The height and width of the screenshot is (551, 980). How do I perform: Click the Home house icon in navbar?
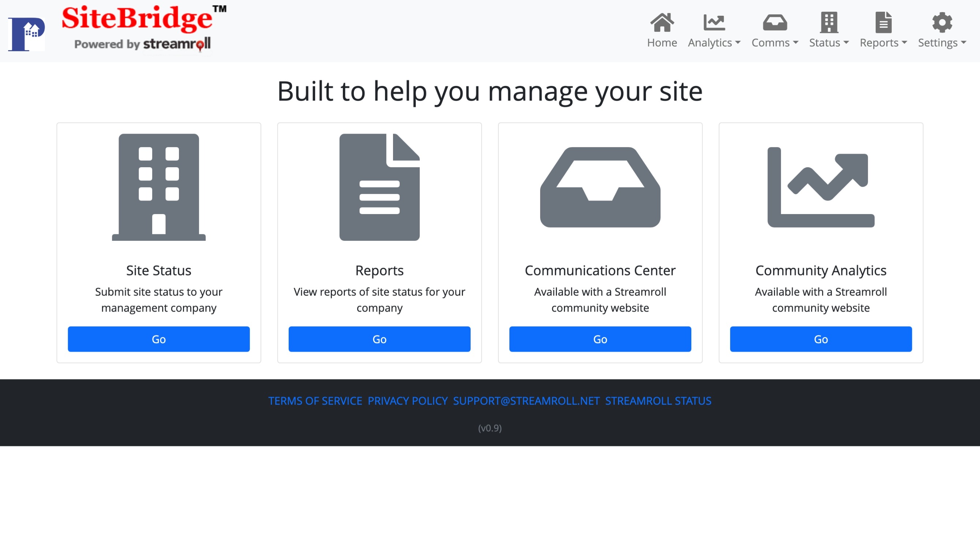(662, 22)
